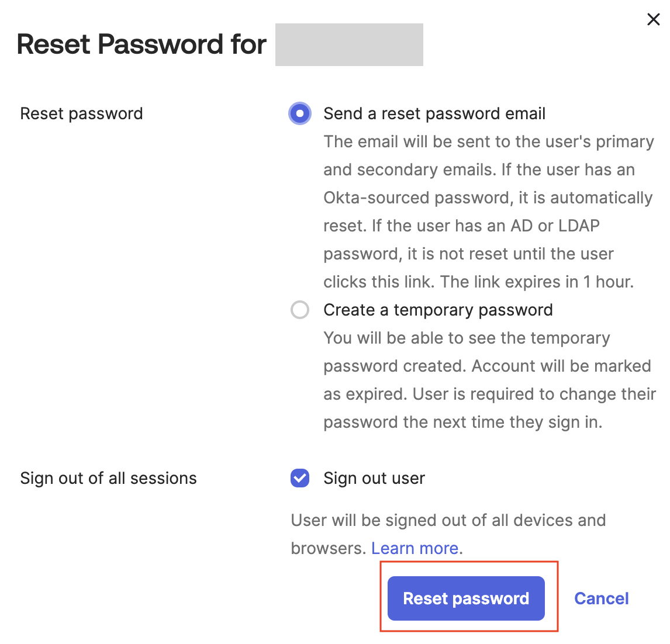
Task: Click "Account will be marked" description text
Action: [561, 366]
